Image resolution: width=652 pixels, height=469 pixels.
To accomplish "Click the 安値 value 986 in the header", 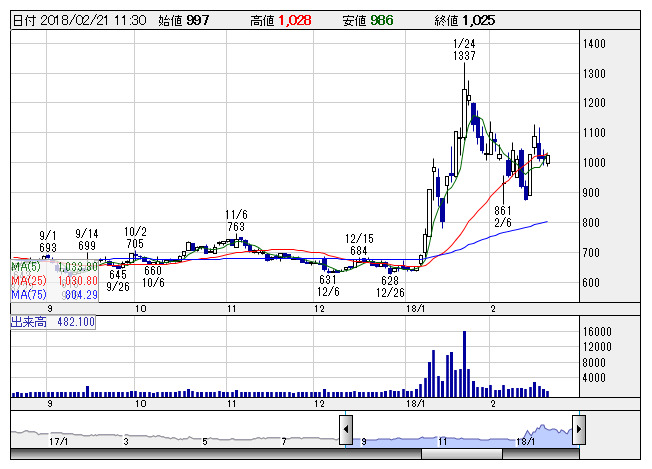I will 382,20.
